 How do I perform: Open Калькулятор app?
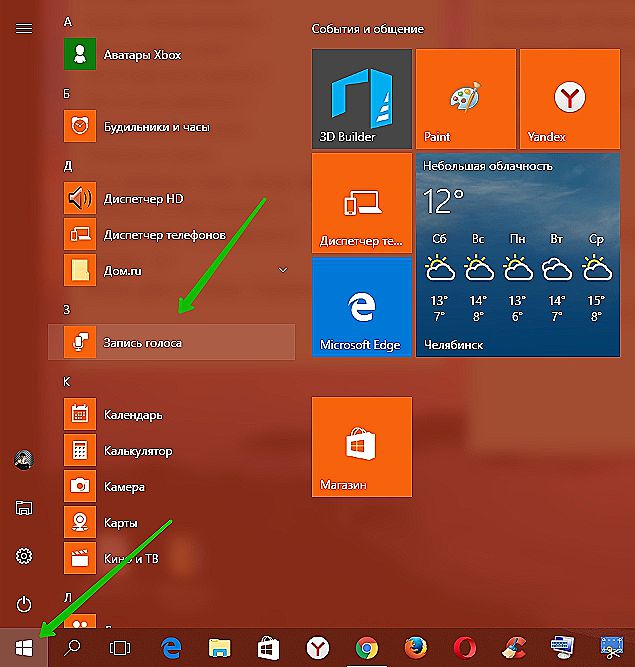coord(171,450)
